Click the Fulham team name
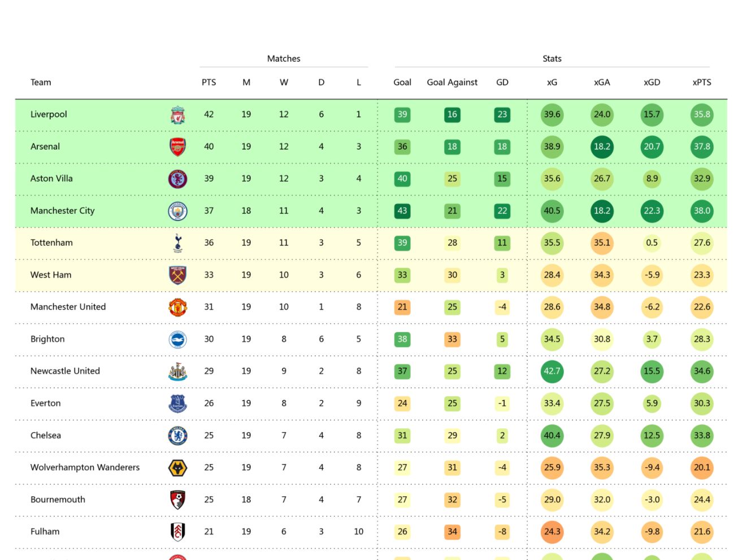The height and width of the screenshot is (560, 747). (45, 532)
